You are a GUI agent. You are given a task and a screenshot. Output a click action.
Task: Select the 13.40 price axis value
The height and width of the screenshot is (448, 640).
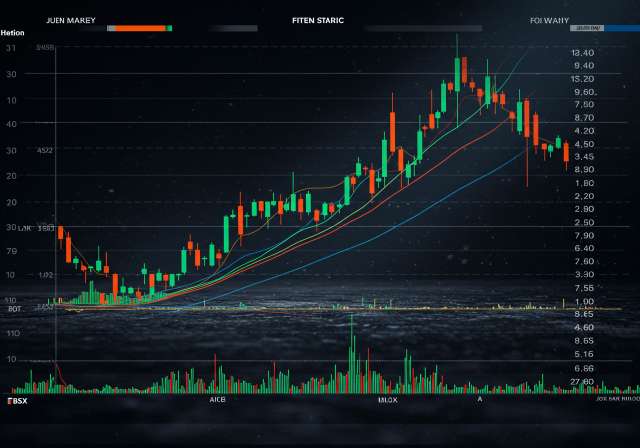pyautogui.click(x=582, y=52)
